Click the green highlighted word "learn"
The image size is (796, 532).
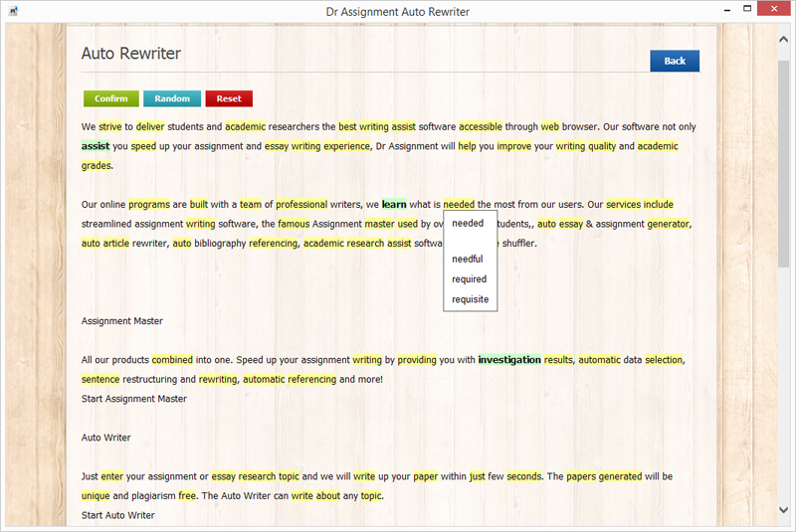(394, 205)
